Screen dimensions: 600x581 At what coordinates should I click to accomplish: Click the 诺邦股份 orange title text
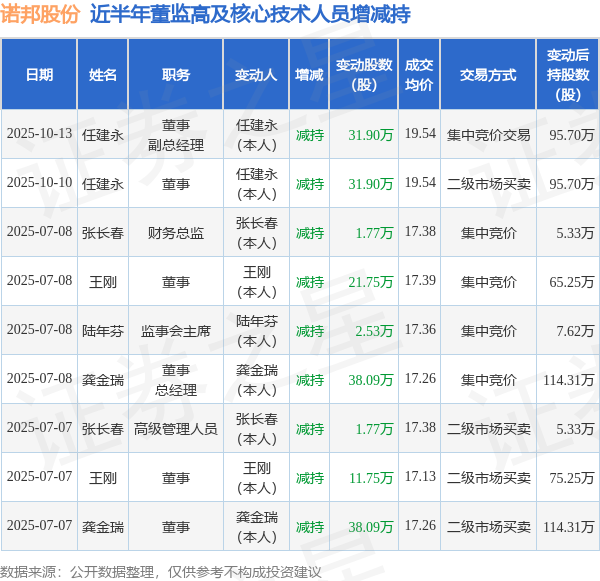[x=40, y=15]
